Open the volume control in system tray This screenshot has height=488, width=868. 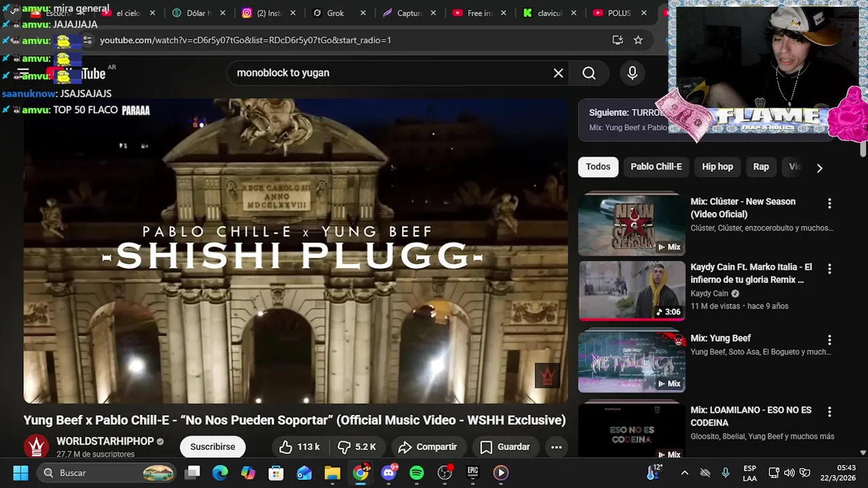tap(789, 473)
